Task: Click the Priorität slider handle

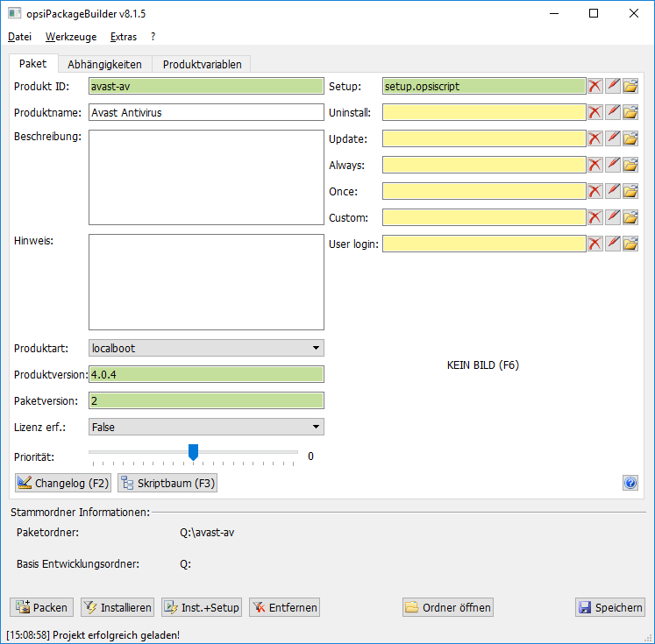Action: [194, 451]
